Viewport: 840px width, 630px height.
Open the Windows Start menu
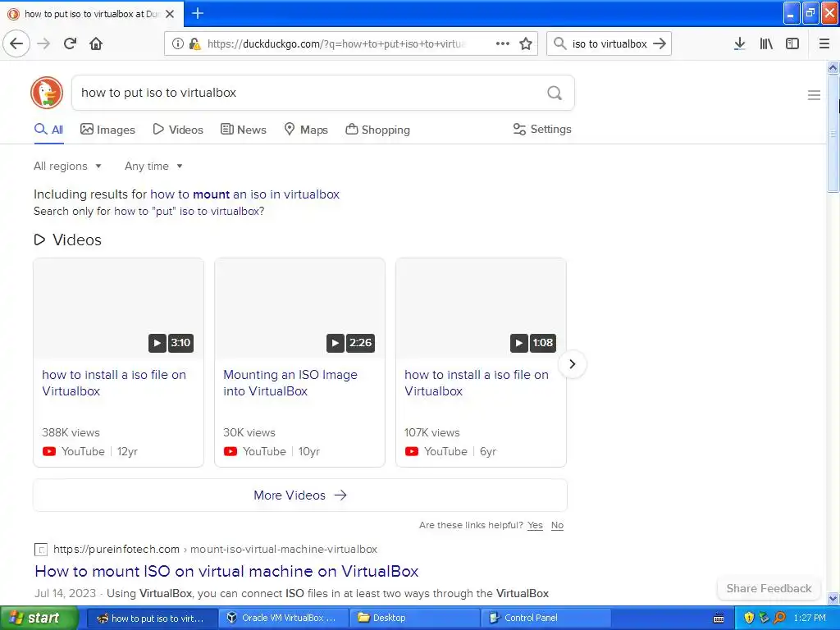(39, 619)
